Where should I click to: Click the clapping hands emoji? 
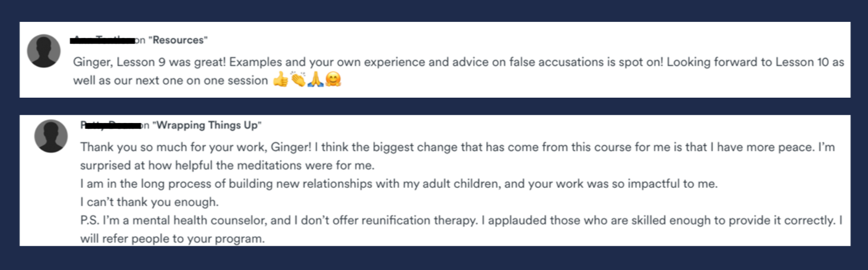tap(298, 80)
